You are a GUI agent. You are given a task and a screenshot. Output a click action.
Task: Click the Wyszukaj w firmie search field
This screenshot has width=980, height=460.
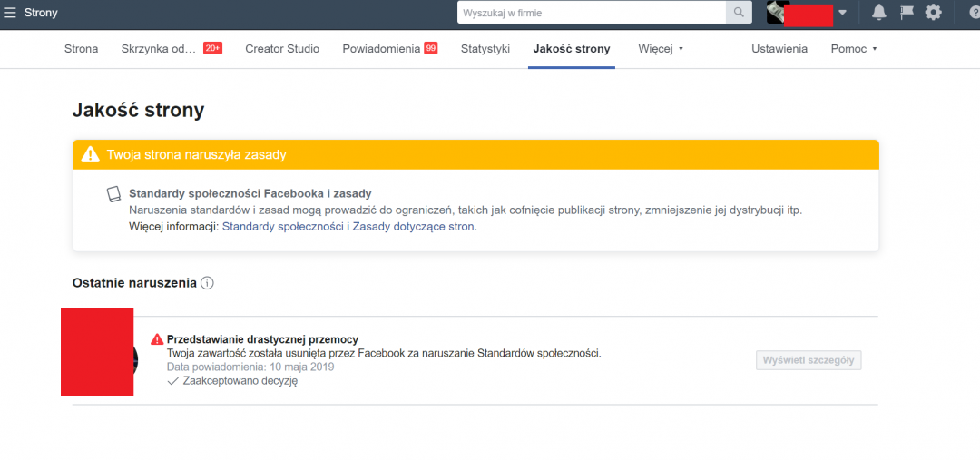(592, 13)
